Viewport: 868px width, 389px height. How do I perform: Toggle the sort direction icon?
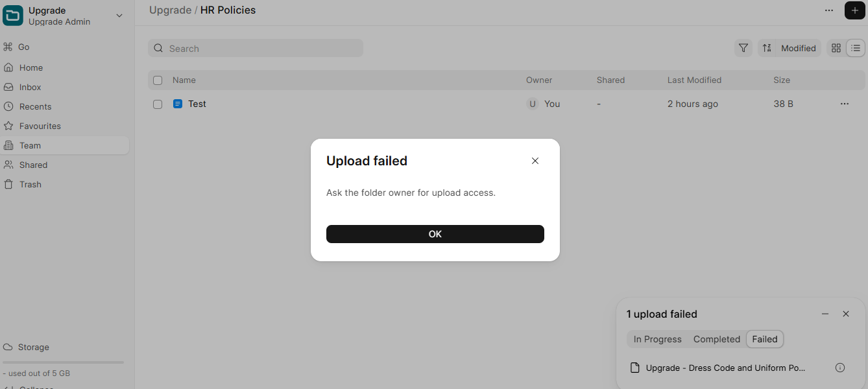(767, 48)
